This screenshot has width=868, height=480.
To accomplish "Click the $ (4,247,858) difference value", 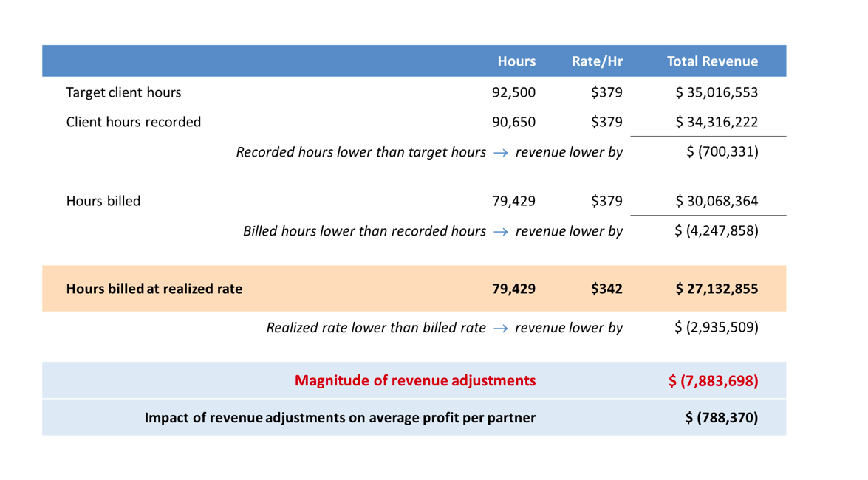I will [x=717, y=230].
